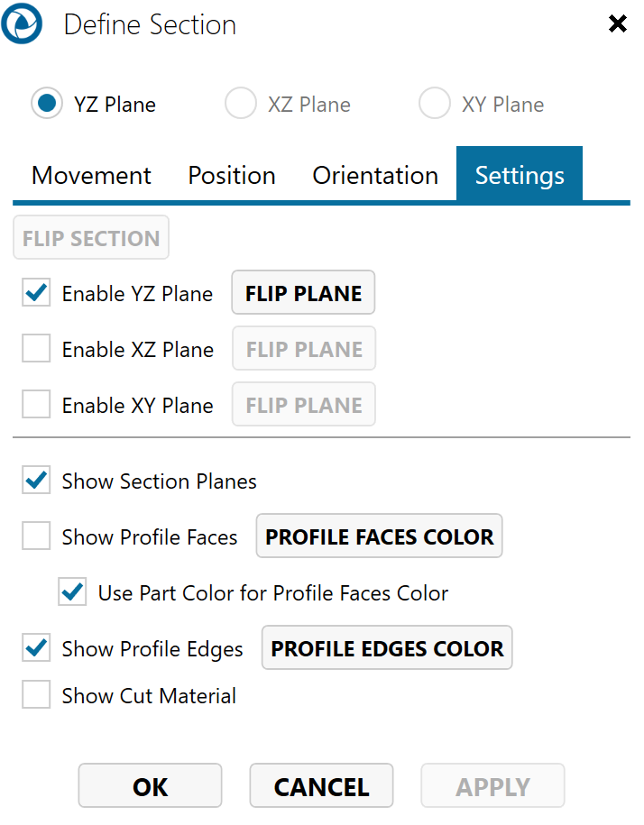The width and height of the screenshot is (644, 825).
Task: Confirm the section with OK button
Action: click(150, 786)
